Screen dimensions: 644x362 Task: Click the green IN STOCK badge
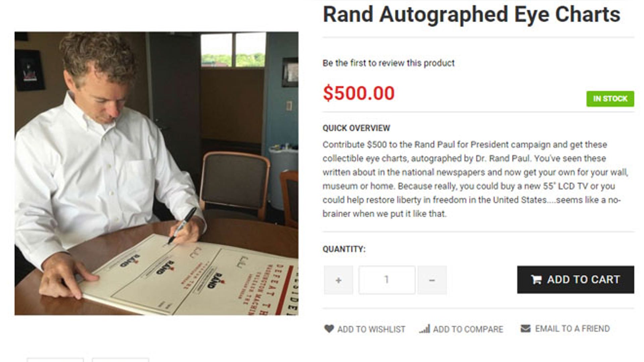coord(610,99)
